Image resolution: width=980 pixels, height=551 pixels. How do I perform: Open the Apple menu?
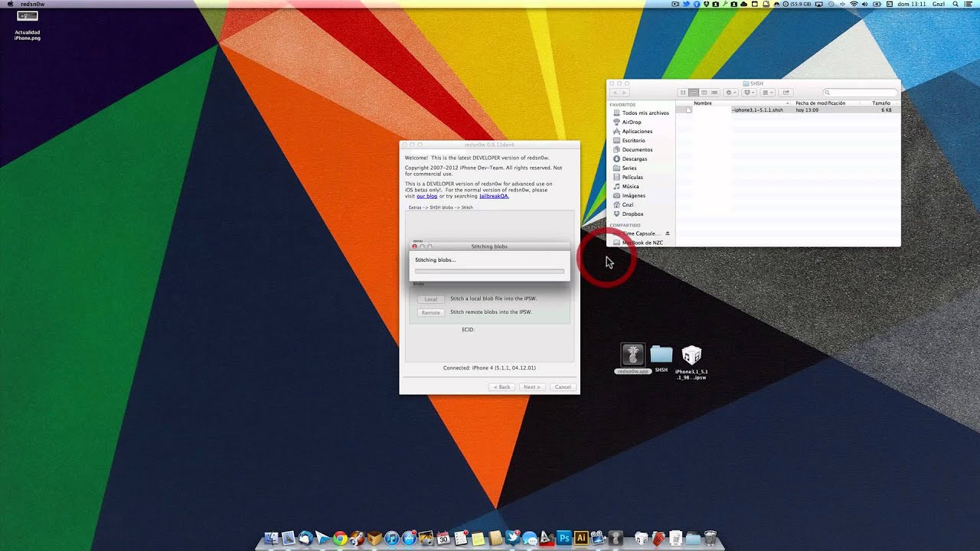[10, 4]
